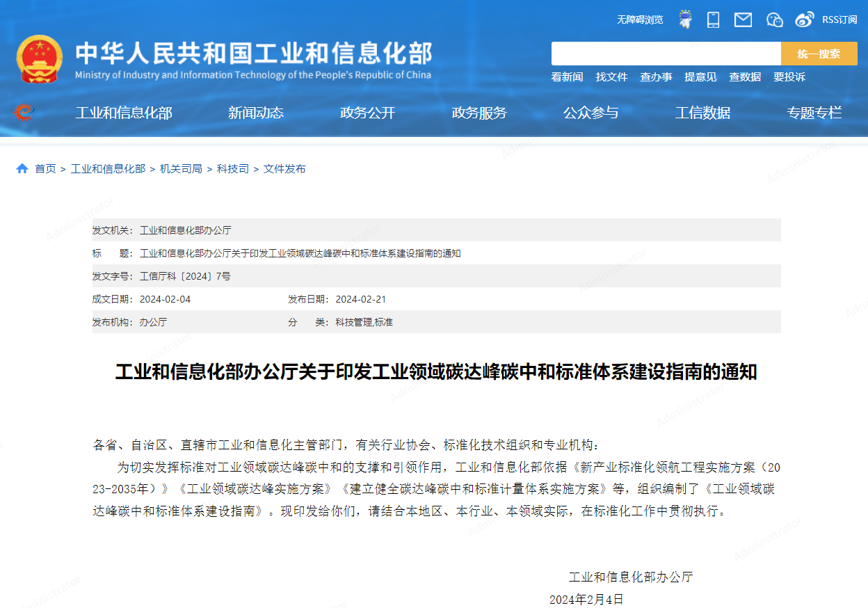Click the email envelope icon

point(742,19)
